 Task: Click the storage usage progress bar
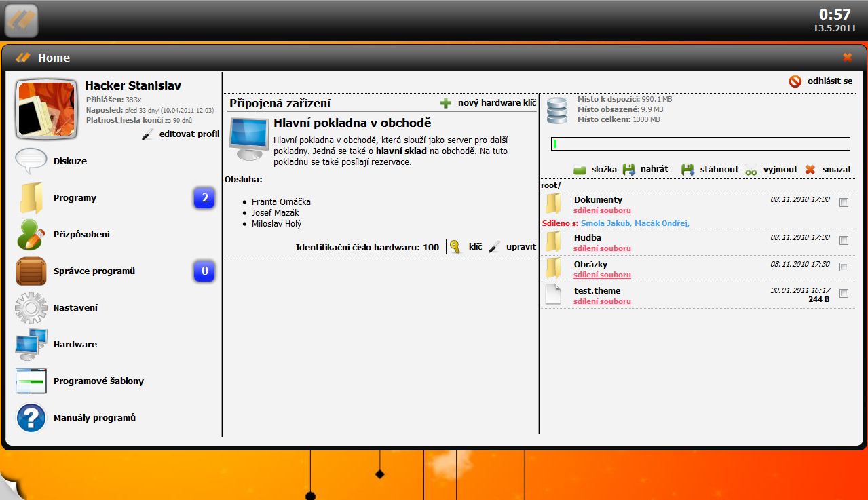[x=700, y=144]
